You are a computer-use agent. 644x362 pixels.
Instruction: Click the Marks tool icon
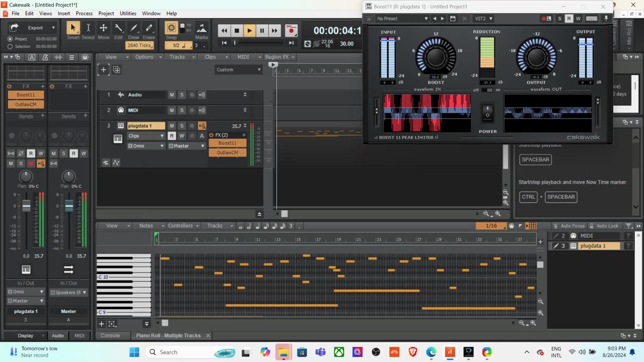click(201, 31)
